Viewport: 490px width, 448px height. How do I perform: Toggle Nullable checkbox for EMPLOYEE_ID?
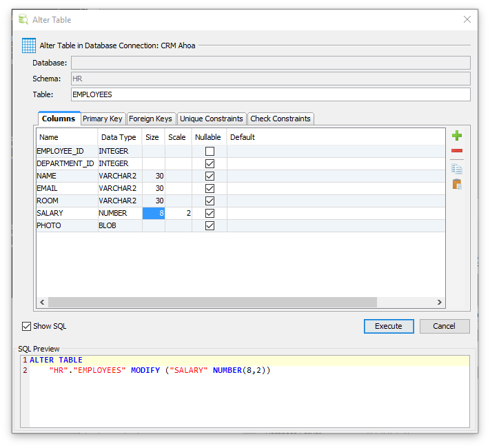[210, 152]
